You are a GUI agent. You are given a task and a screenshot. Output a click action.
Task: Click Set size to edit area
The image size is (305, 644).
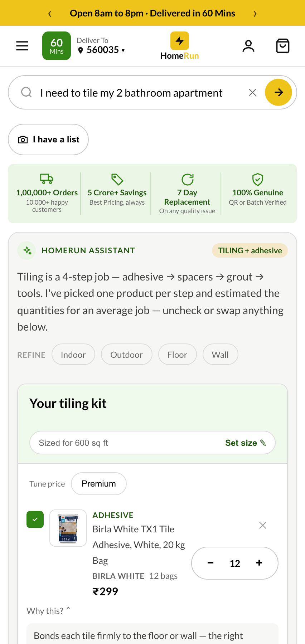pos(246,443)
